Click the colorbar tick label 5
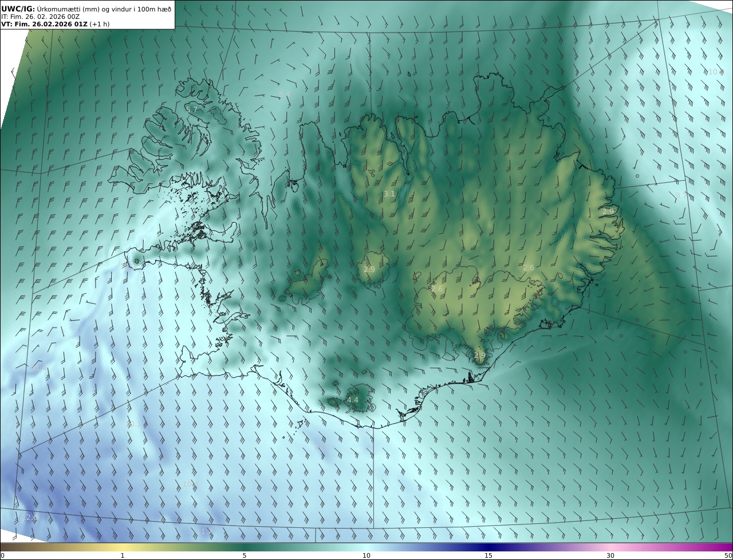Viewport: 733px width, 560px height. [245, 555]
